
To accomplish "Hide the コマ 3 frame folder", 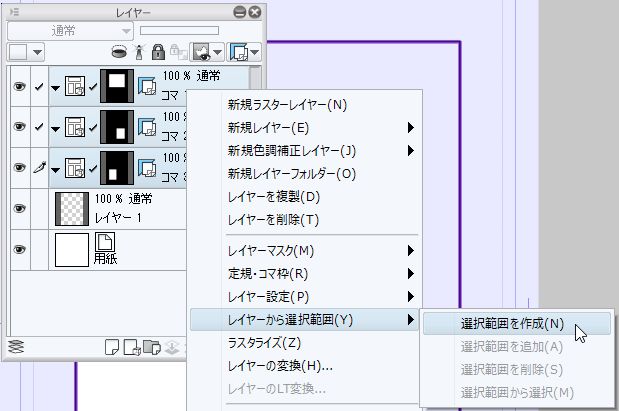I will (20, 167).
